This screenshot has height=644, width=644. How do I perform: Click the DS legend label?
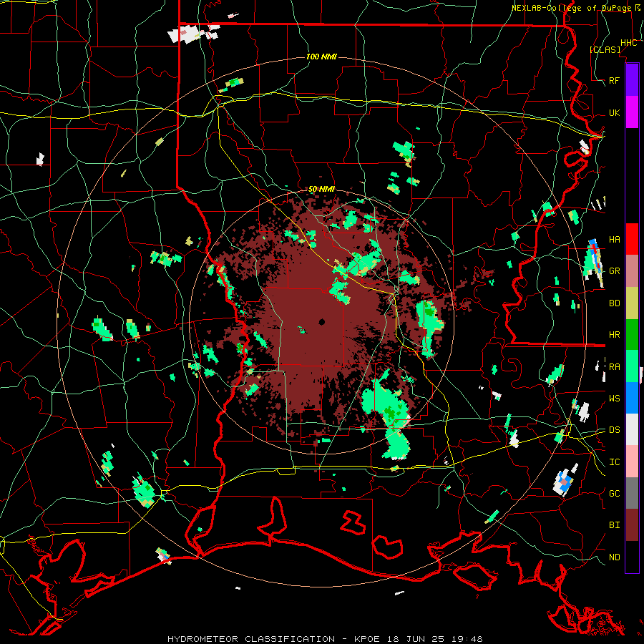coord(614,430)
